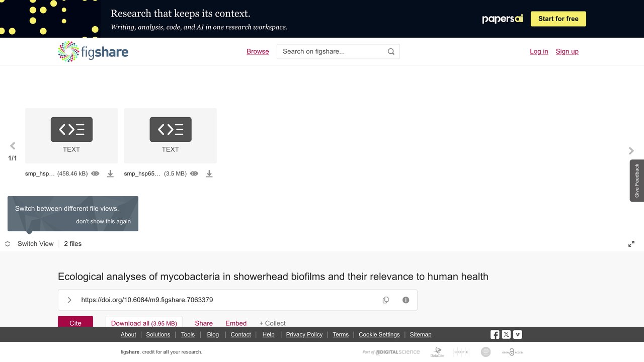Click the Share option

204,323
